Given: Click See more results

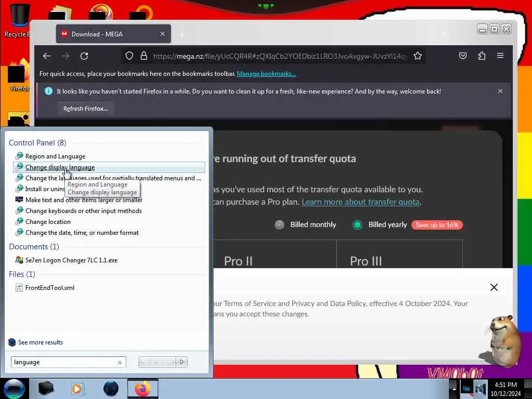Looking at the screenshot, I should [x=41, y=342].
